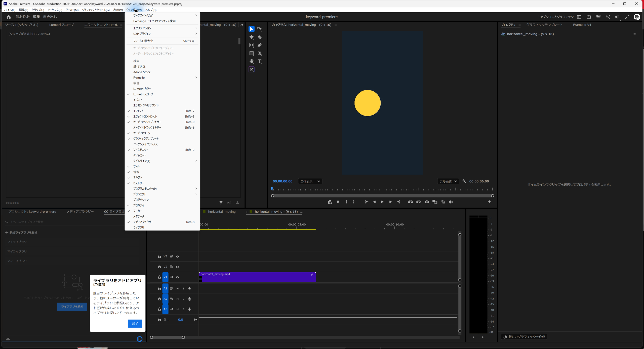Toggle V3 track visibility eye

(177, 257)
